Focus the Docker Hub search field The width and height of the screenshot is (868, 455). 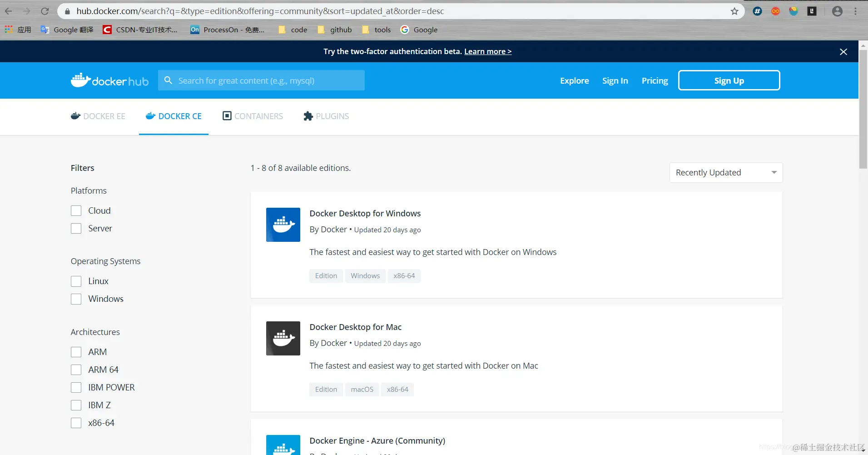tap(261, 80)
